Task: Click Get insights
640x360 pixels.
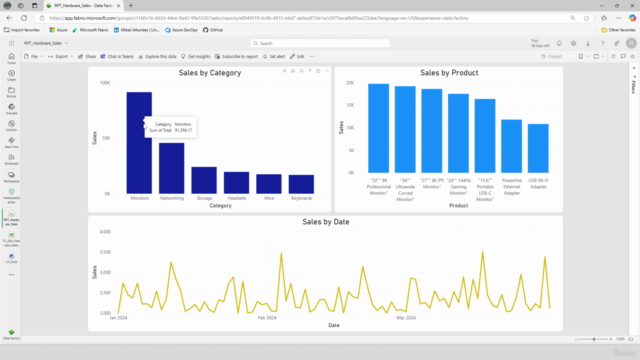Action: tap(195, 56)
